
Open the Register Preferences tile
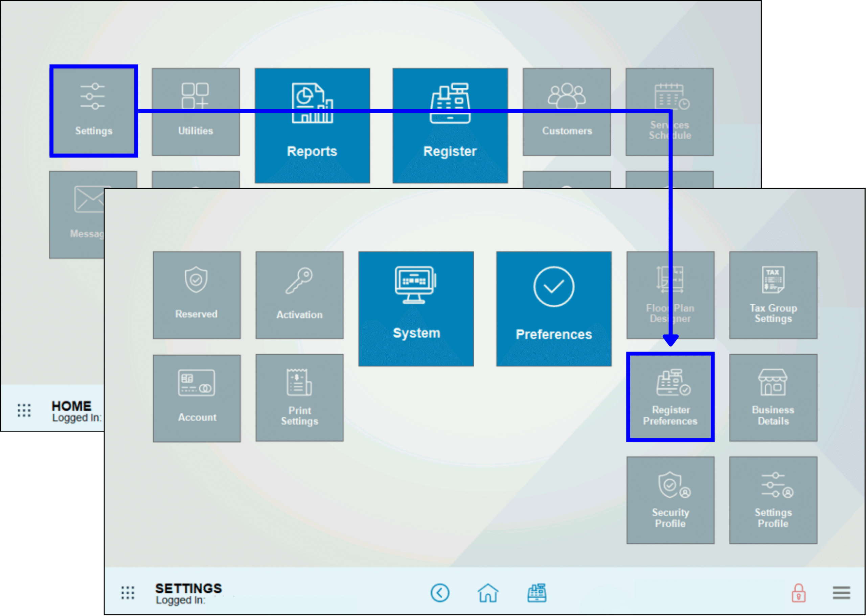pos(670,398)
